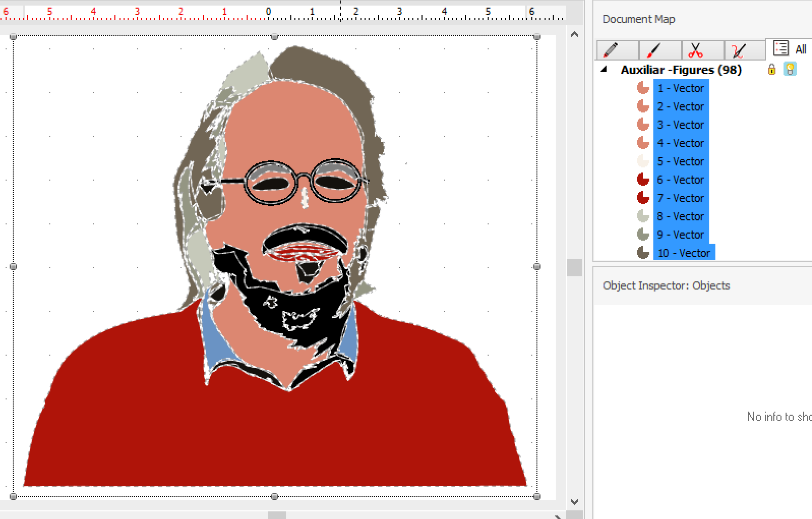Click the gray-green swatch beside 9 - Vector

pos(643,235)
